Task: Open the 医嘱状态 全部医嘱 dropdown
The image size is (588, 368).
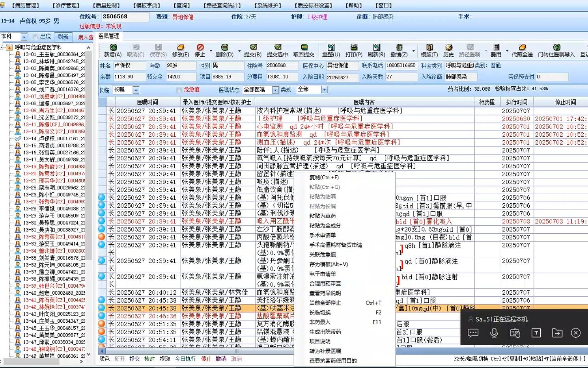Action: click(x=275, y=90)
